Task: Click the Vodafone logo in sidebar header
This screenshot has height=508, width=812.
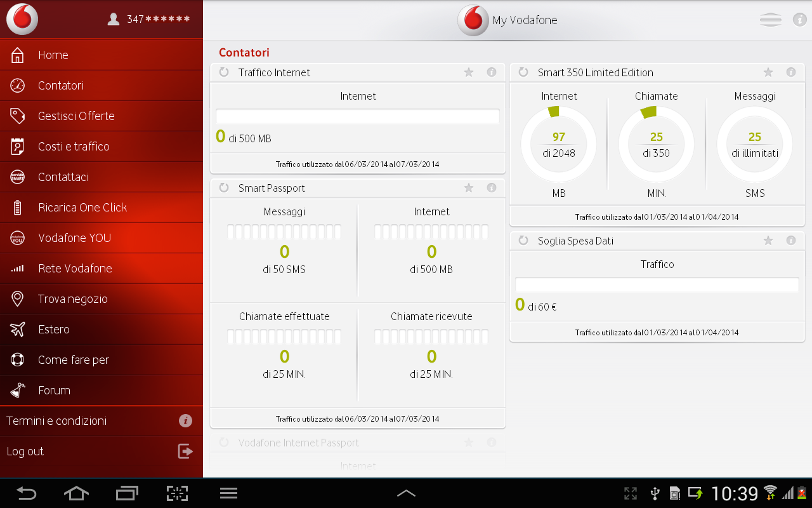Action: tap(22, 19)
